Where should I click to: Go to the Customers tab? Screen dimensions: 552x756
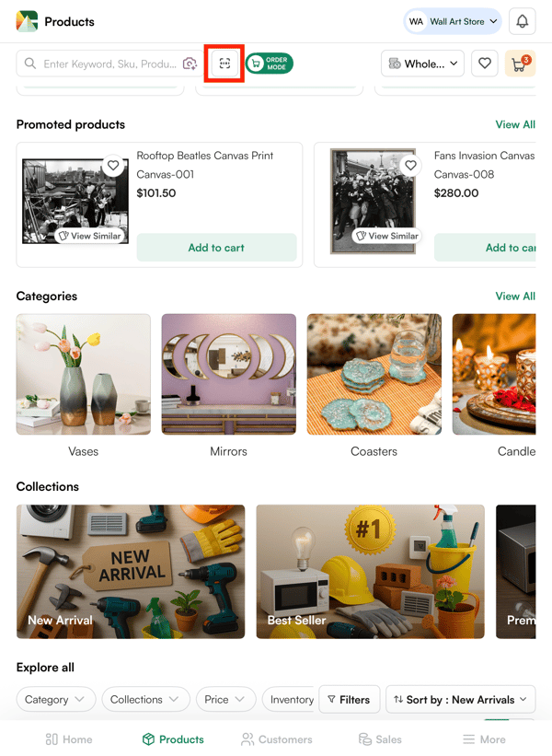tap(276, 739)
